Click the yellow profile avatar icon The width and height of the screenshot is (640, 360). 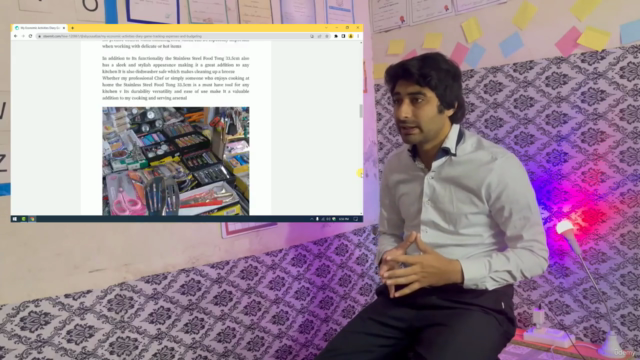(x=351, y=36)
